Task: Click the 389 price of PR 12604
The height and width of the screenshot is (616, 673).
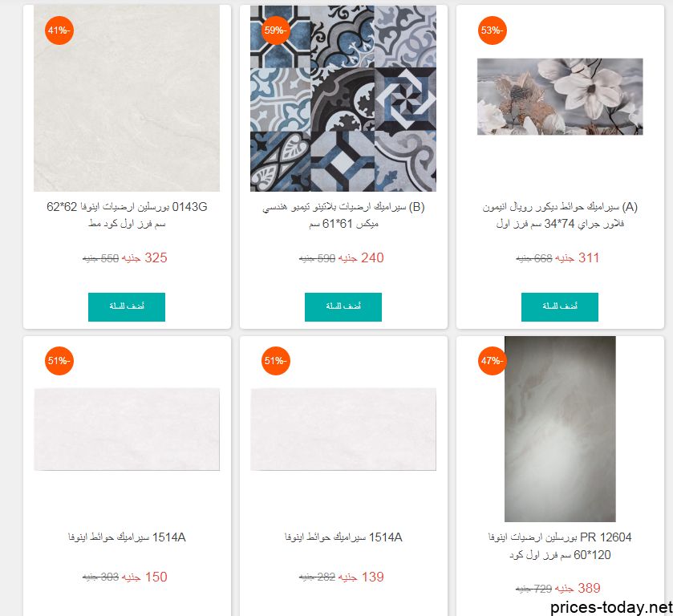Action: (589, 588)
